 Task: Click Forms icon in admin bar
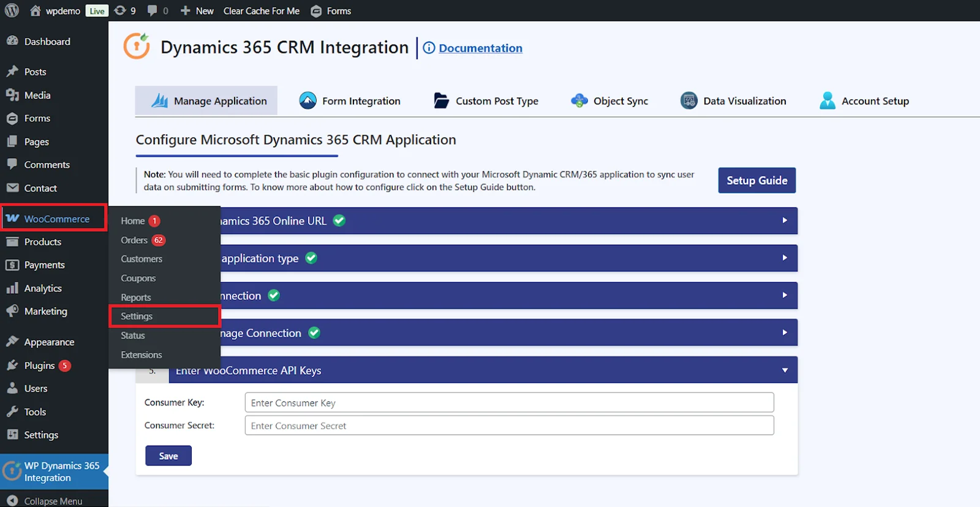coord(316,11)
